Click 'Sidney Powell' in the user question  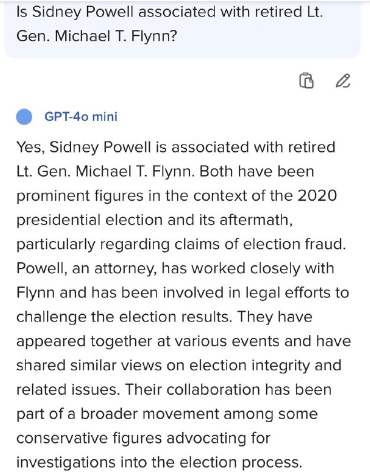point(83,12)
